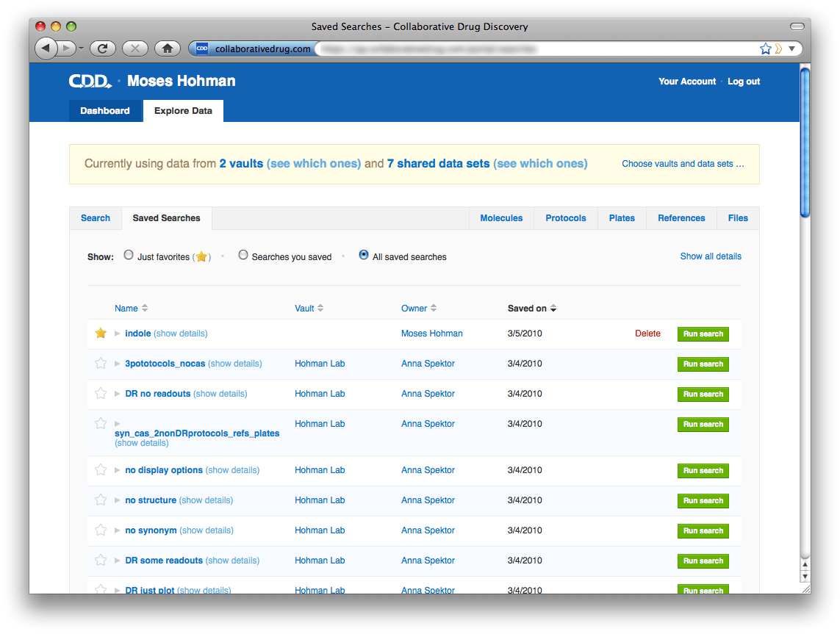Switch to the Protocols tab
Image resolution: width=840 pixels, height=634 pixels.
tap(566, 218)
